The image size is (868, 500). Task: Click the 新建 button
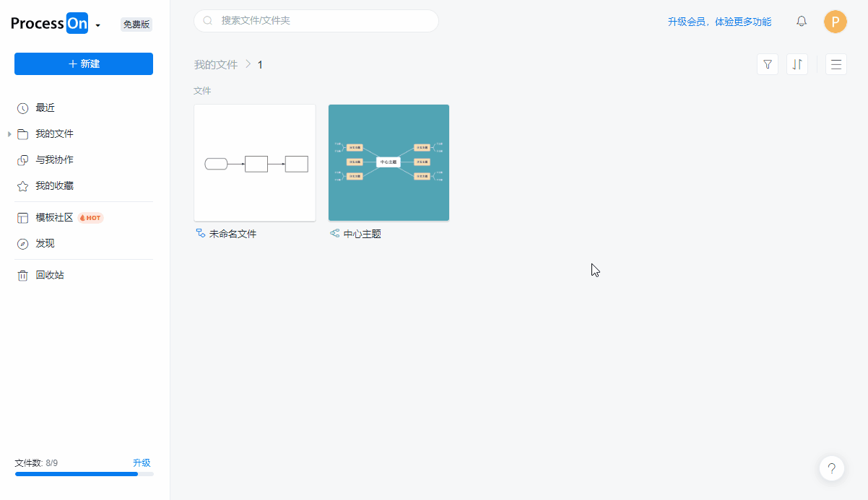click(x=84, y=63)
